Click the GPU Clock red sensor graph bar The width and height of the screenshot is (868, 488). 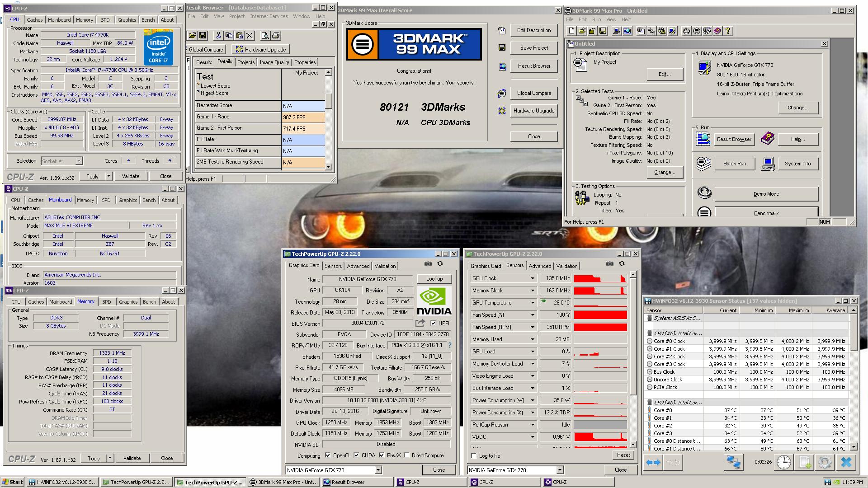(600, 278)
